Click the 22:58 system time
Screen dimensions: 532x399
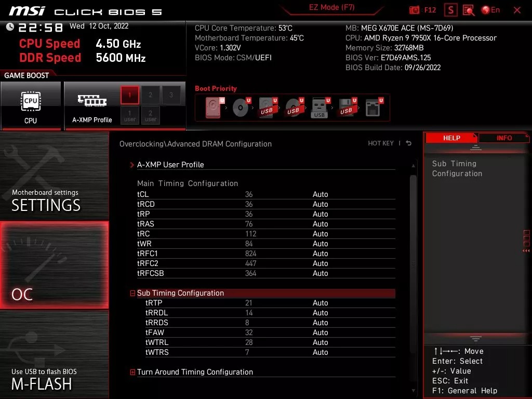point(41,27)
